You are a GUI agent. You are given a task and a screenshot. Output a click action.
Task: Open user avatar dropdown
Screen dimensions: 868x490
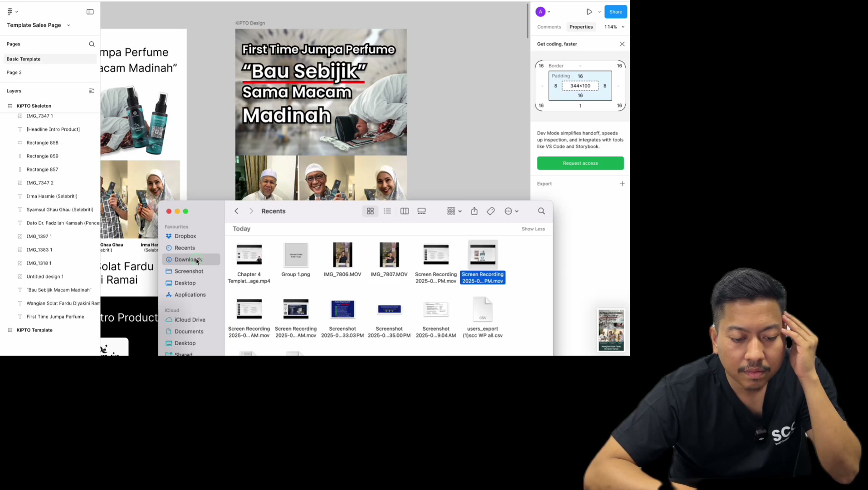point(543,12)
